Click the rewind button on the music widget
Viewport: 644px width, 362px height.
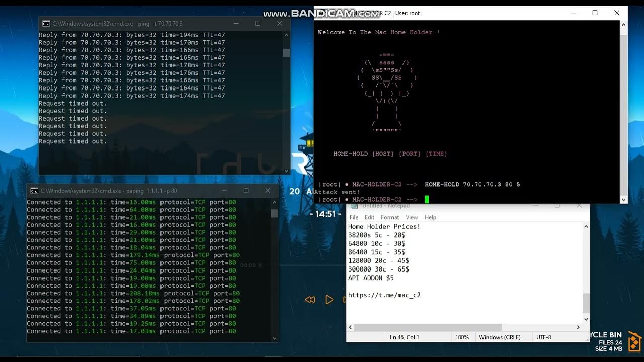[x=310, y=300]
